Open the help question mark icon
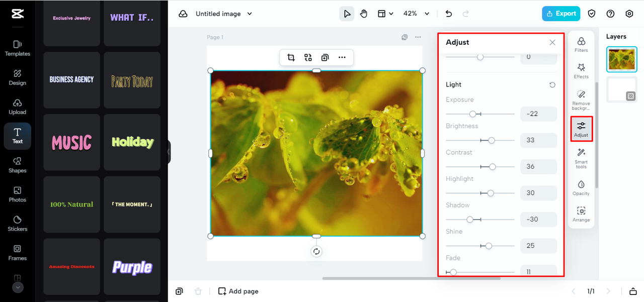 pos(610,14)
